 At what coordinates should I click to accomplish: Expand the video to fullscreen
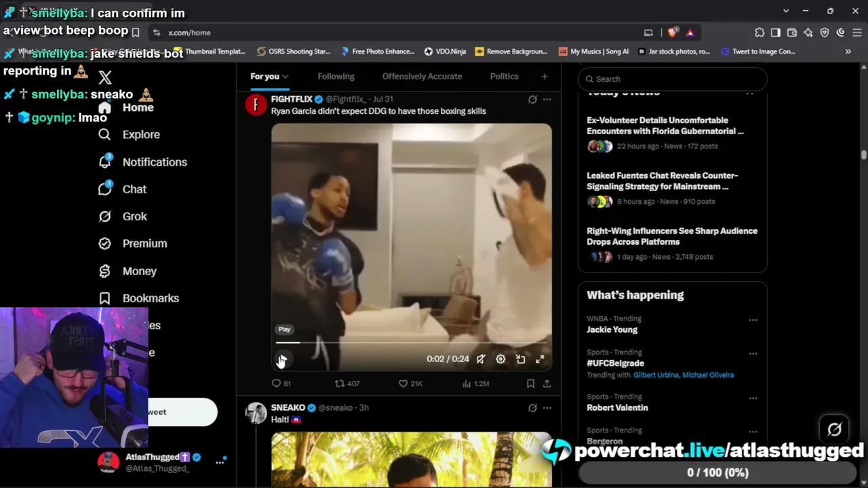point(540,359)
